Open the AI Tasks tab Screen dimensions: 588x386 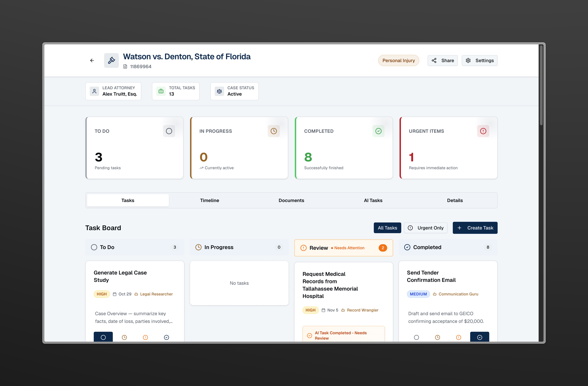click(373, 200)
